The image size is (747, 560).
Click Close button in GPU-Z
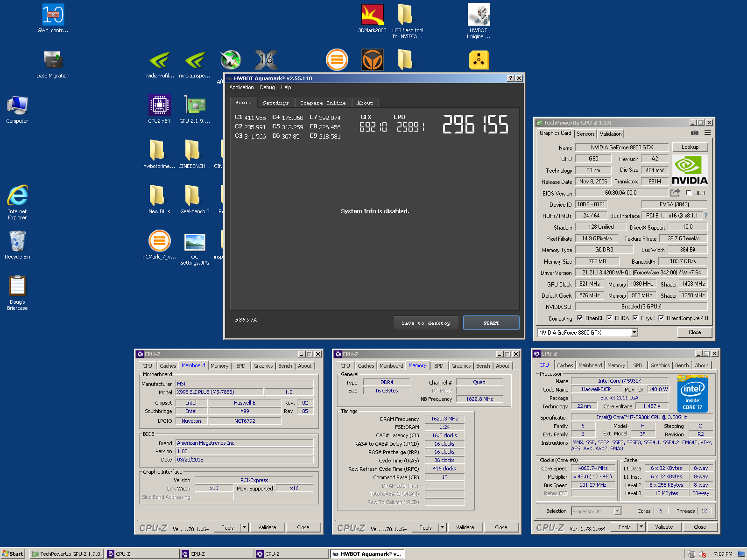pyautogui.click(x=695, y=332)
